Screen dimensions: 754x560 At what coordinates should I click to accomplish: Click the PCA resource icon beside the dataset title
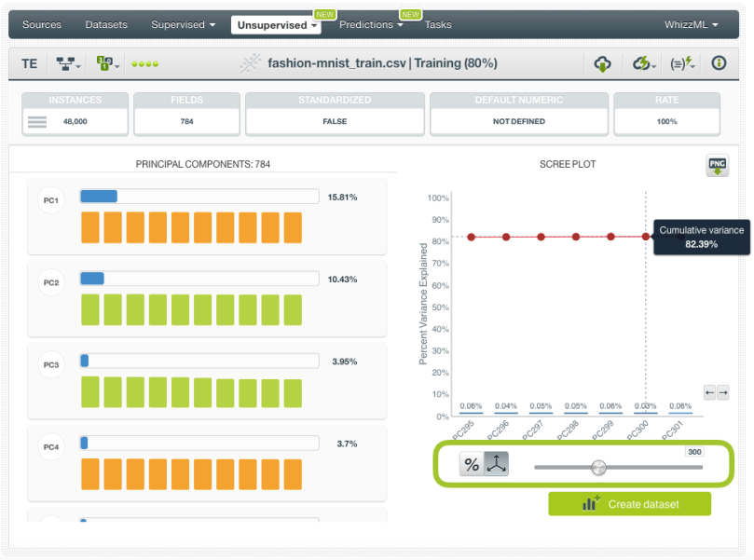point(250,63)
